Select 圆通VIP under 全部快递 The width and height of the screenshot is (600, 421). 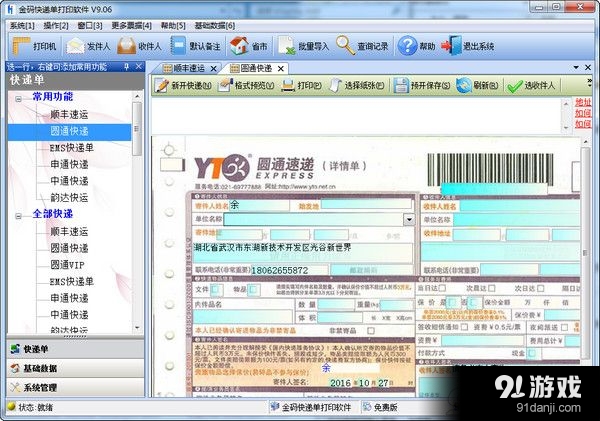tap(67, 264)
